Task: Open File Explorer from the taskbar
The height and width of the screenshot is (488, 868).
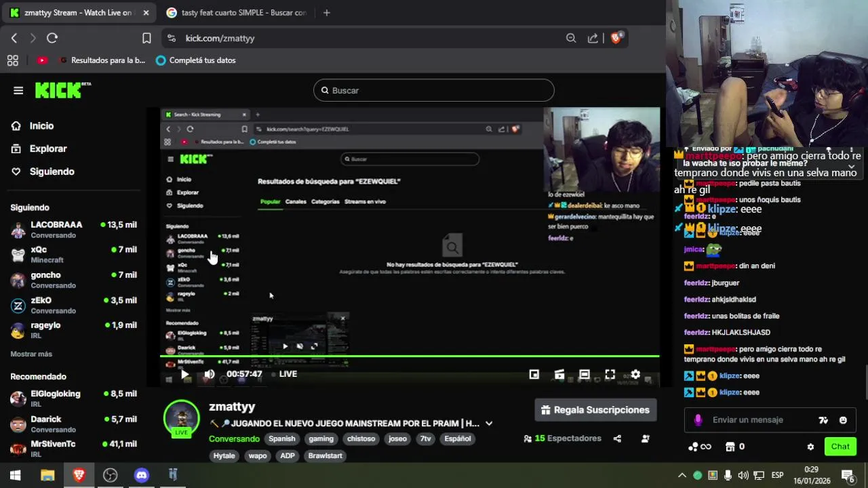Action: coord(47,475)
